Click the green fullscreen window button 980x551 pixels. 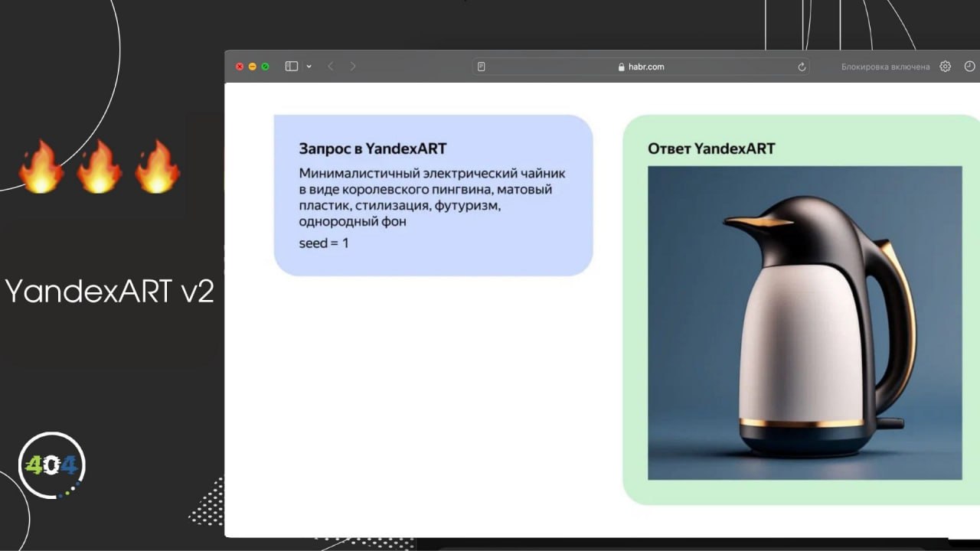(266, 67)
